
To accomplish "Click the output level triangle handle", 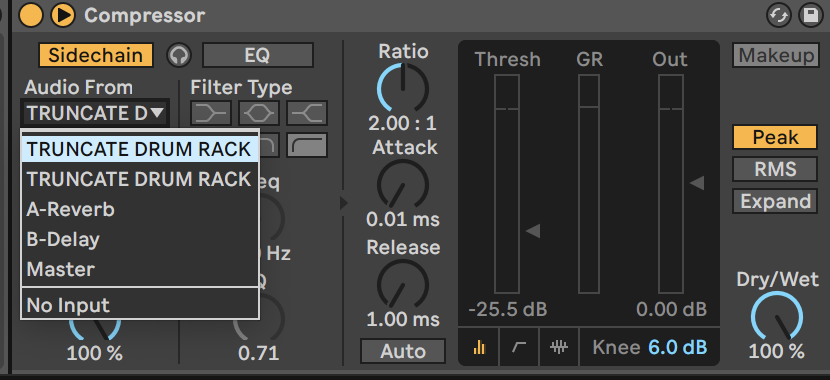I will (697, 183).
